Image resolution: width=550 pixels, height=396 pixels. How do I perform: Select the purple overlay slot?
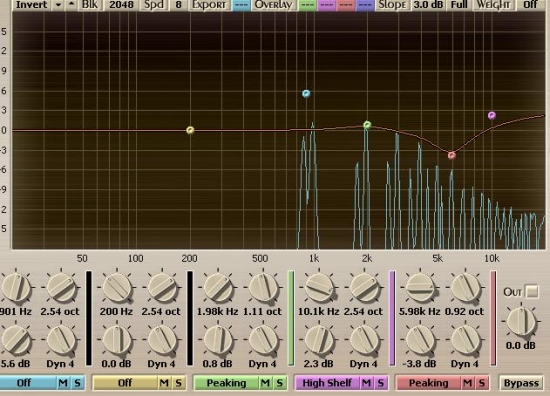pyautogui.click(x=327, y=5)
